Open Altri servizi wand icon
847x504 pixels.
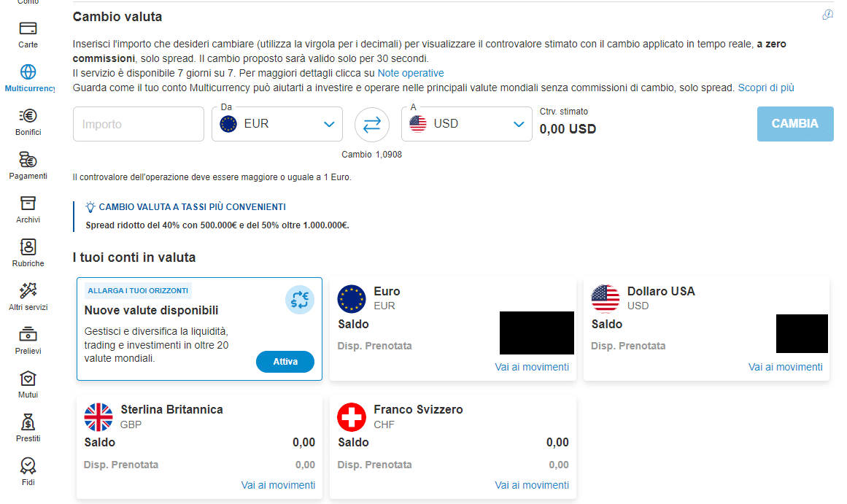(x=28, y=290)
